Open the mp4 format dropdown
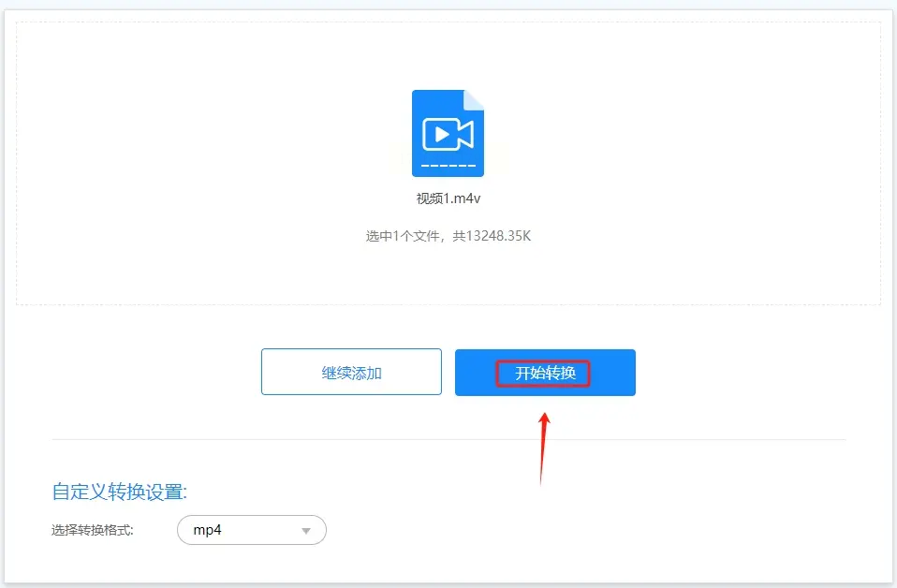Screen dimensions: 897x588 pos(252,530)
